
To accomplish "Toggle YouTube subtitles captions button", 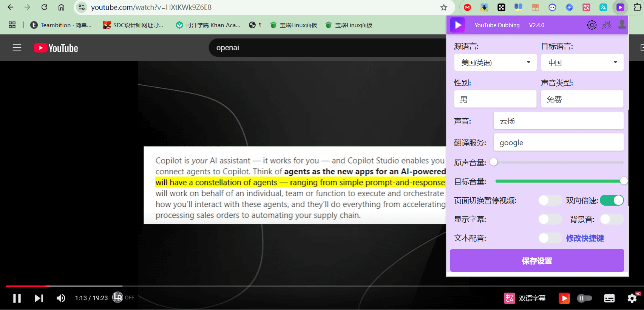I will point(609,298).
